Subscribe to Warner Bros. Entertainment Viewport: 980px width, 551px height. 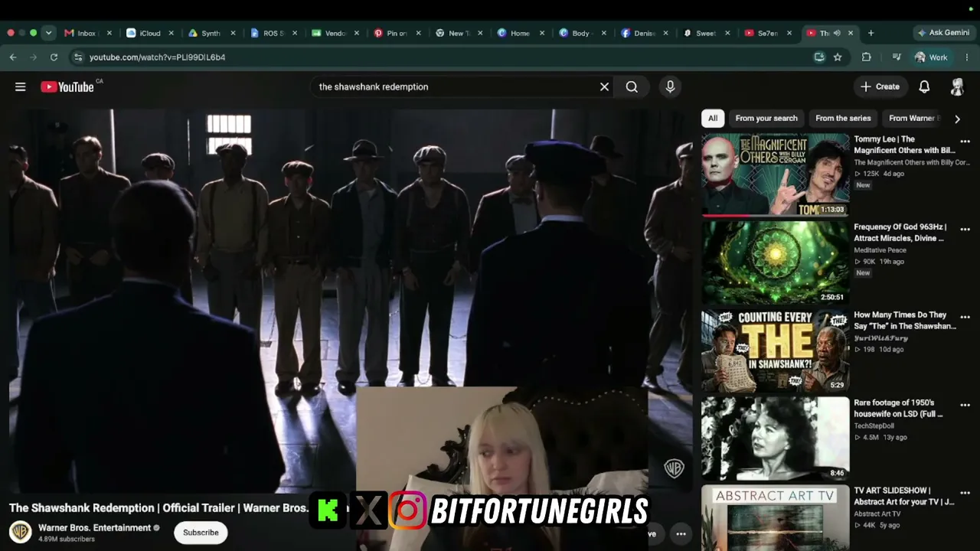point(201,533)
